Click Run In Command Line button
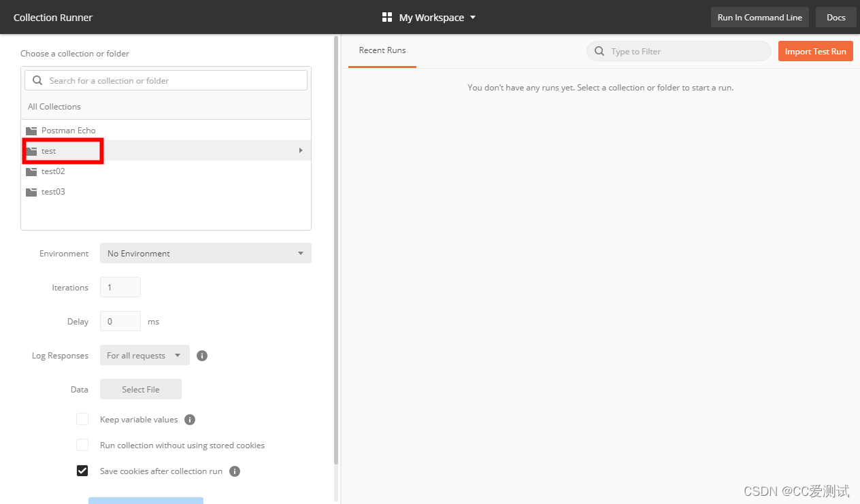Viewport: 860px width, 504px height. [x=759, y=18]
